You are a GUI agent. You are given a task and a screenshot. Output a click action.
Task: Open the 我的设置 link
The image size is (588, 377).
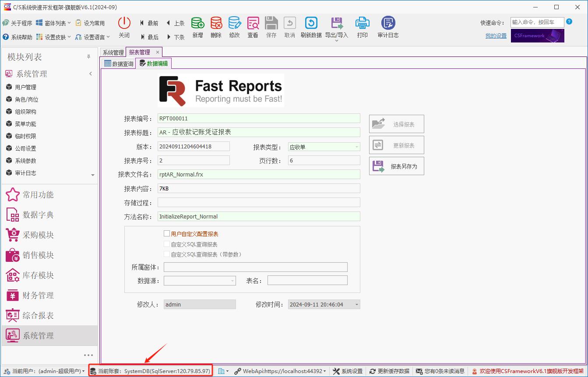pos(496,36)
